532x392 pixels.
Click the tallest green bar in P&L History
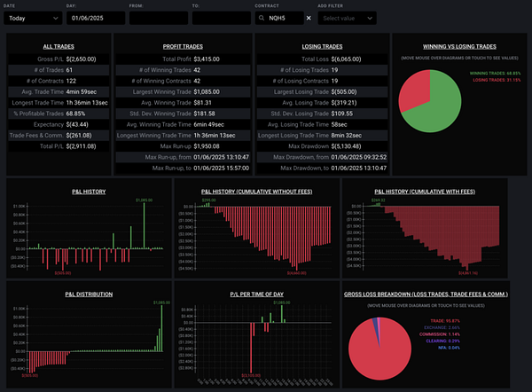(x=144, y=225)
